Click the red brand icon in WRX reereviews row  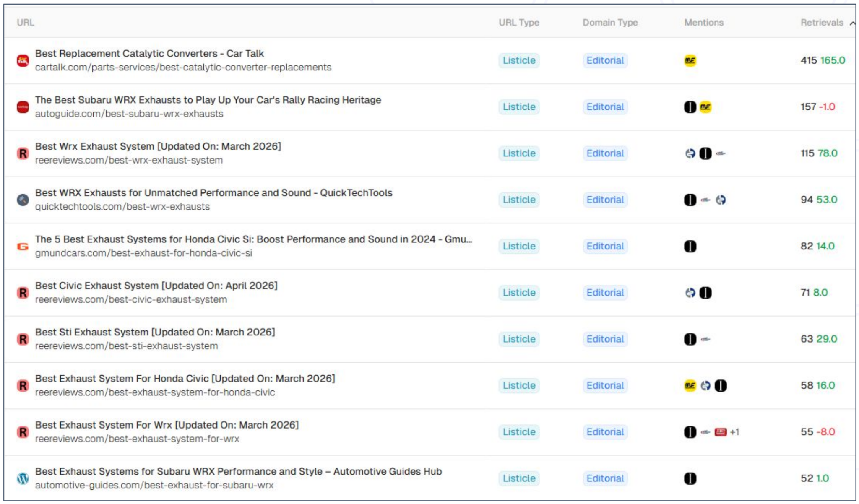[720, 432]
